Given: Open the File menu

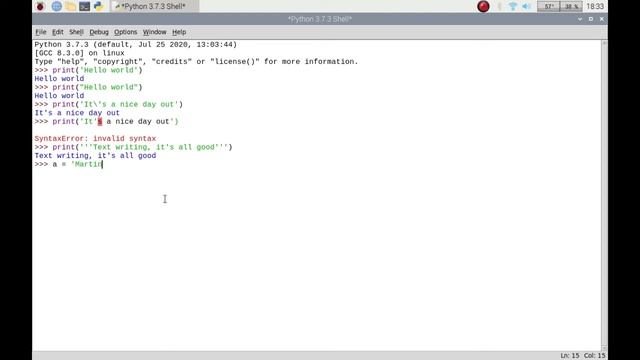Looking at the screenshot, I should point(40,32).
